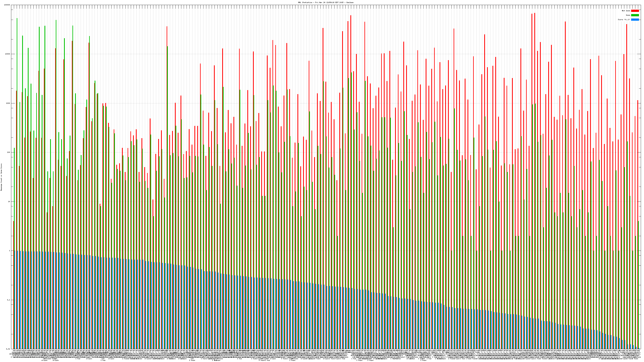The height and width of the screenshot is (362, 644).
Task: Select the "Not Spam" legend label
Action: coord(626,11)
